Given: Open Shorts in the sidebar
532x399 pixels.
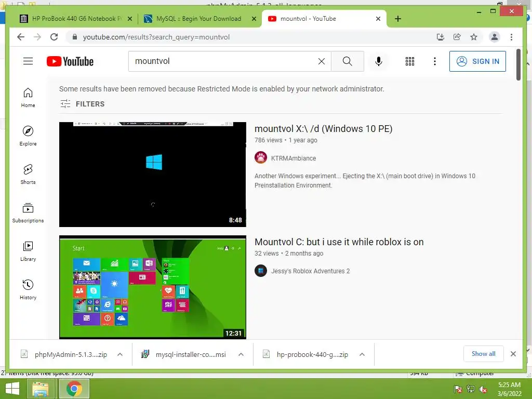Looking at the screenshot, I should click(28, 175).
